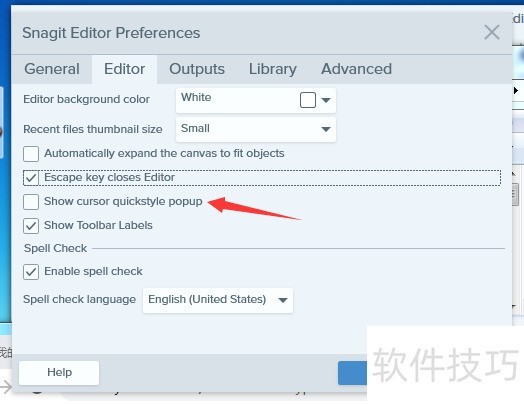Click the white color swatch preview

(308, 100)
